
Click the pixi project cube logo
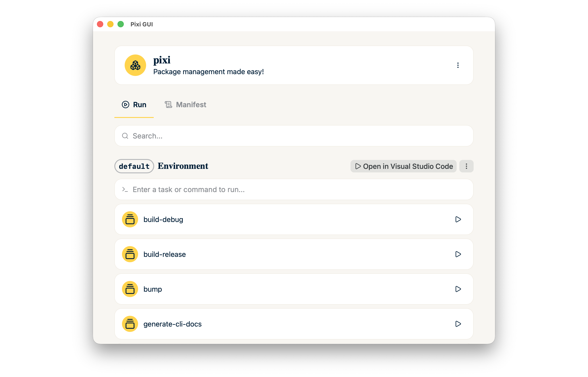(135, 65)
